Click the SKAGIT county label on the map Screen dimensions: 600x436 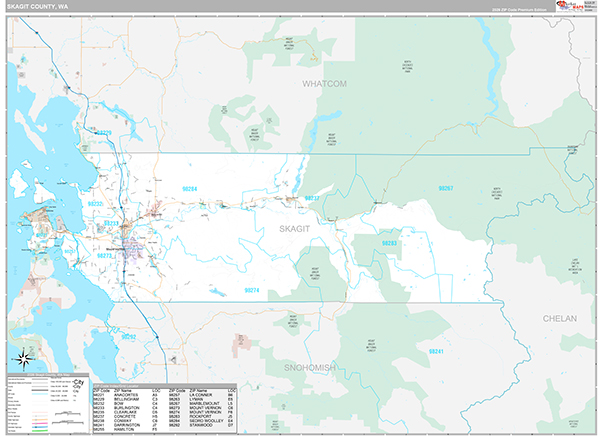294,229
